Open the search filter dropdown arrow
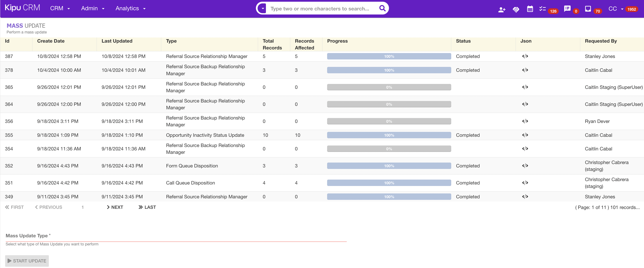The height and width of the screenshot is (268, 644). click(263, 9)
